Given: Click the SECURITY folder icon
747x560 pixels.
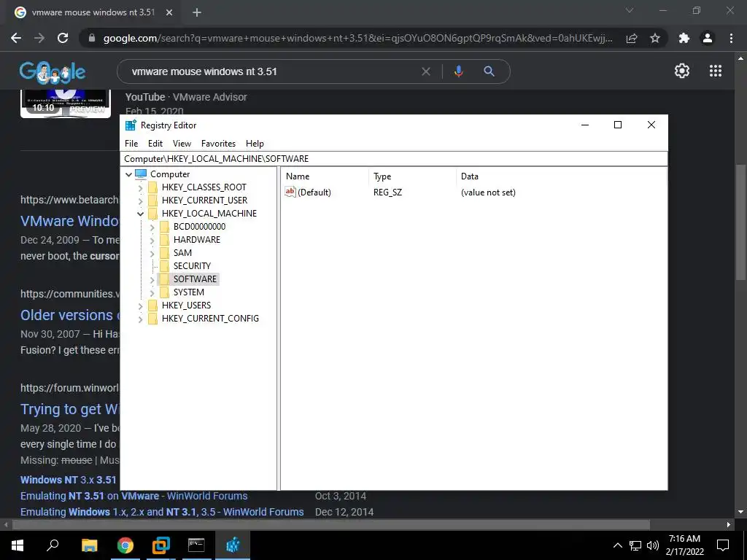Looking at the screenshot, I should tap(164, 265).
